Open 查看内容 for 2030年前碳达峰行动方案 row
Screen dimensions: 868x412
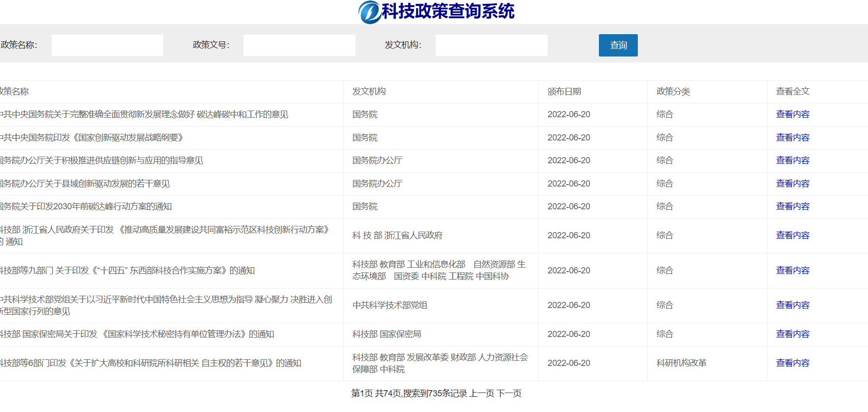tap(793, 206)
